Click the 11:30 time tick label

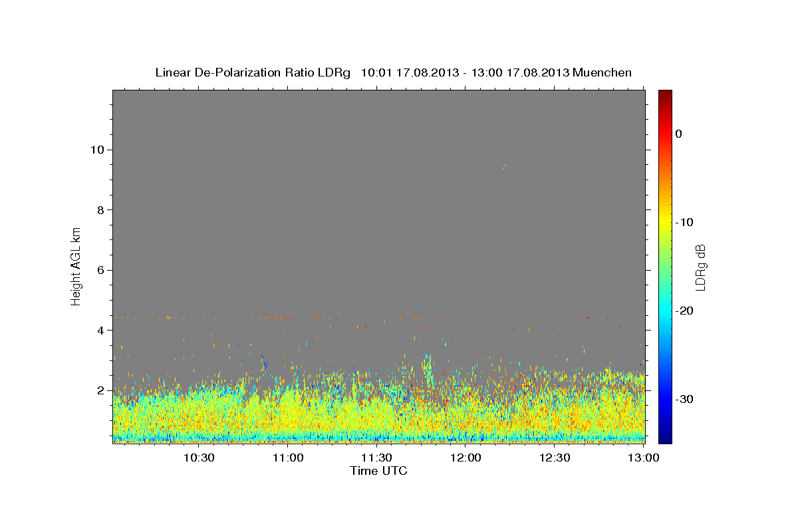377,458
